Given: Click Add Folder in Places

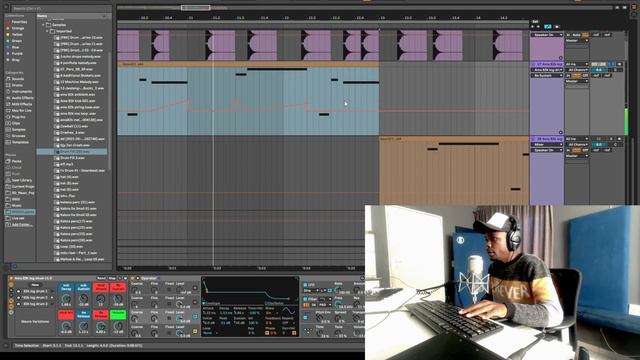Looking at the screenshot, I should [19, 224].
